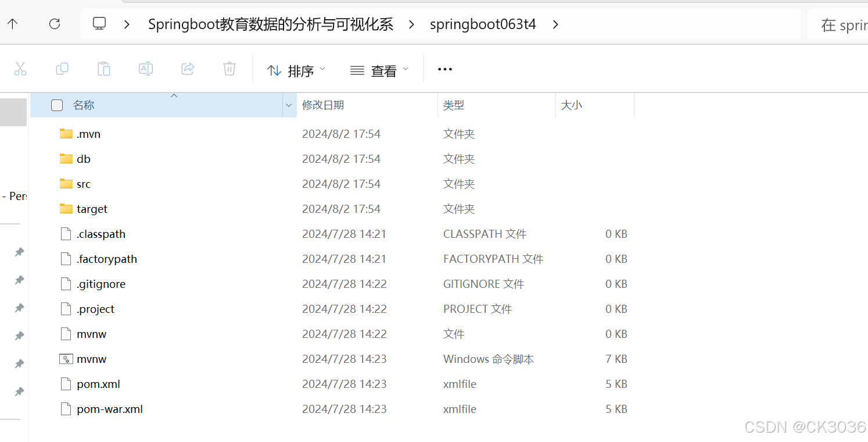
Task: Click the springboot063t4 breadcrumb item
Action: pyautogui.click(x=483, y=24)
